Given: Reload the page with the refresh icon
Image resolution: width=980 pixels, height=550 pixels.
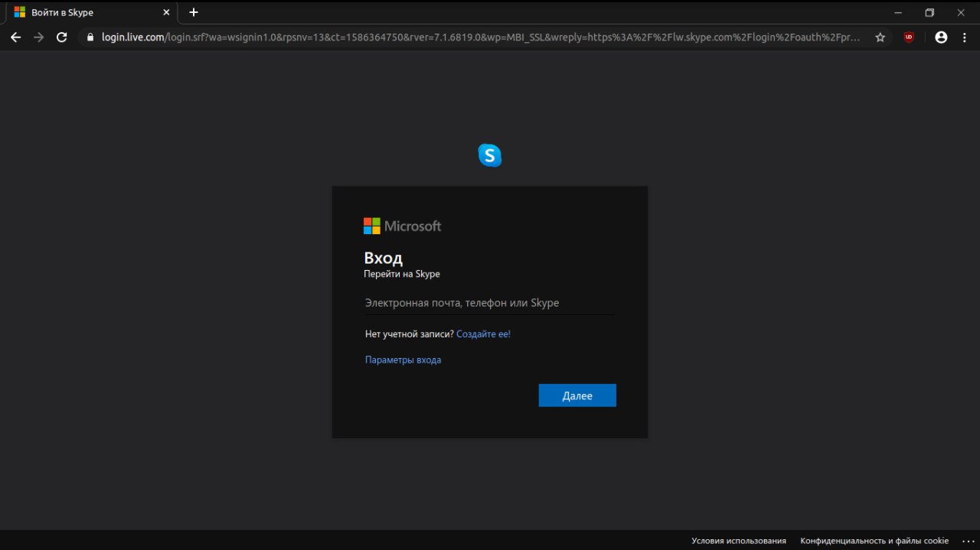Looking at the screenshot, I should [62, 37].
